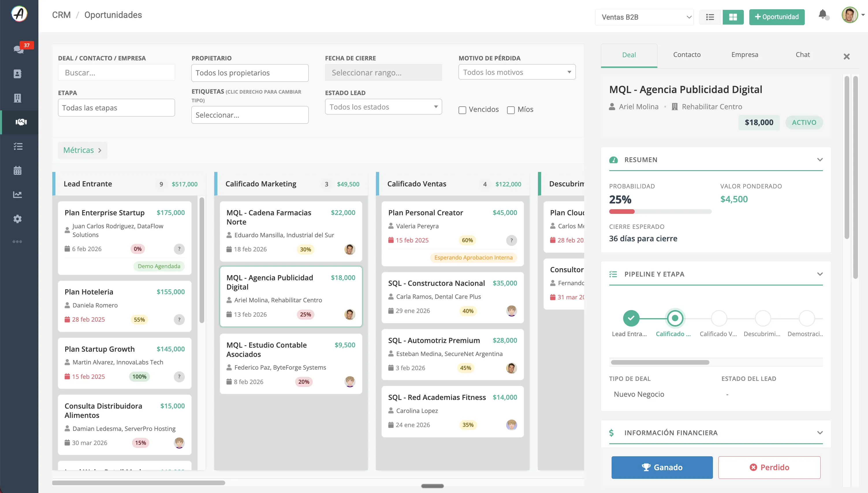The width and height of the screenshot is (868, 493).
Task: Open the opportunities handshake sidebar icon
Action: pyautogui.click(x=21, y=122)
